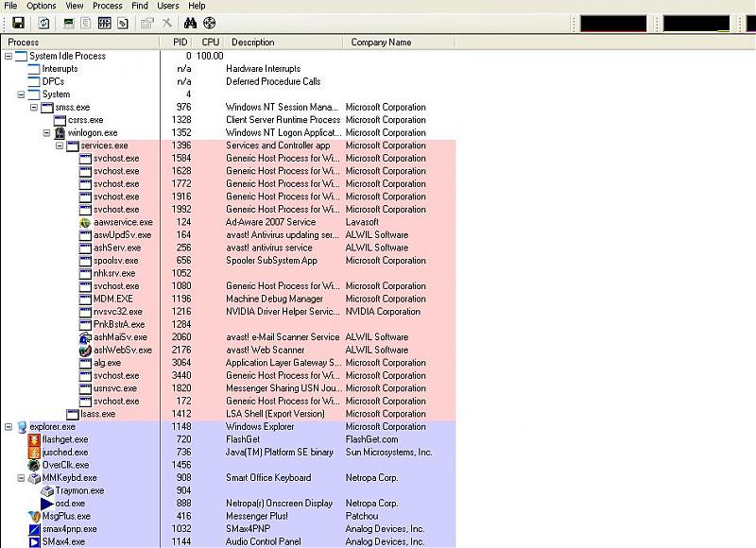This screenshot has height=548, width=756.
Task: Click the explorer.exe process icon
Action: point(22,426)
